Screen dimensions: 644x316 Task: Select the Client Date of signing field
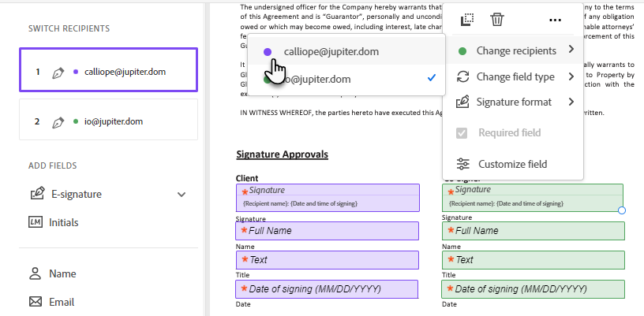(327, 289)
